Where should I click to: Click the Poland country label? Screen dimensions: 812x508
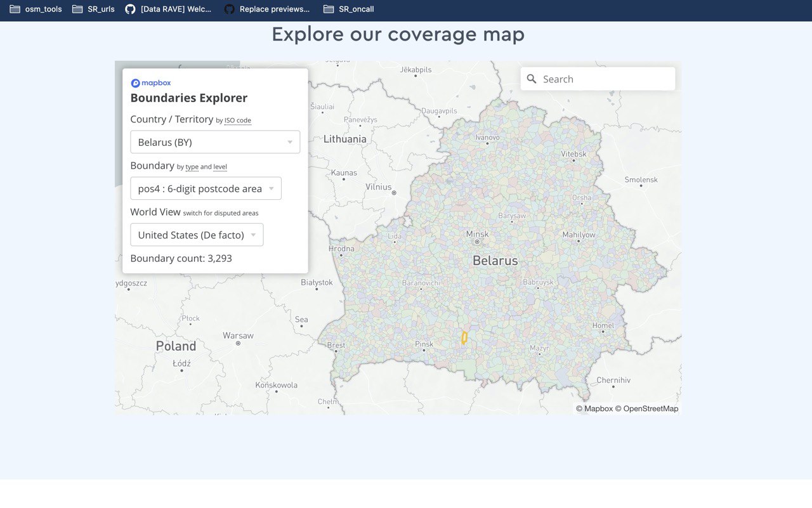(176, 346)
